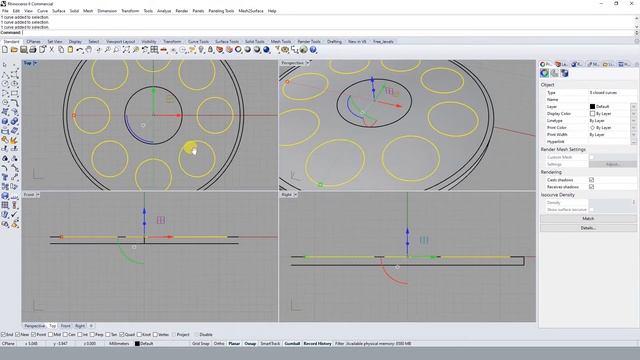Viewport: 640px width, 360px height.
Task: Enable the Perp osnap checkbox
Action: tap(92, 335)
